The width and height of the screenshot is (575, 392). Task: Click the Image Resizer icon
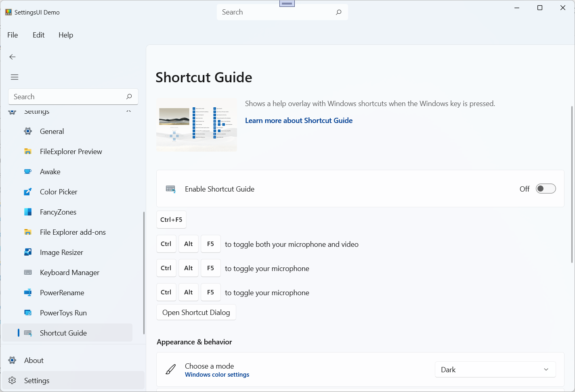(x=28, y=252)
